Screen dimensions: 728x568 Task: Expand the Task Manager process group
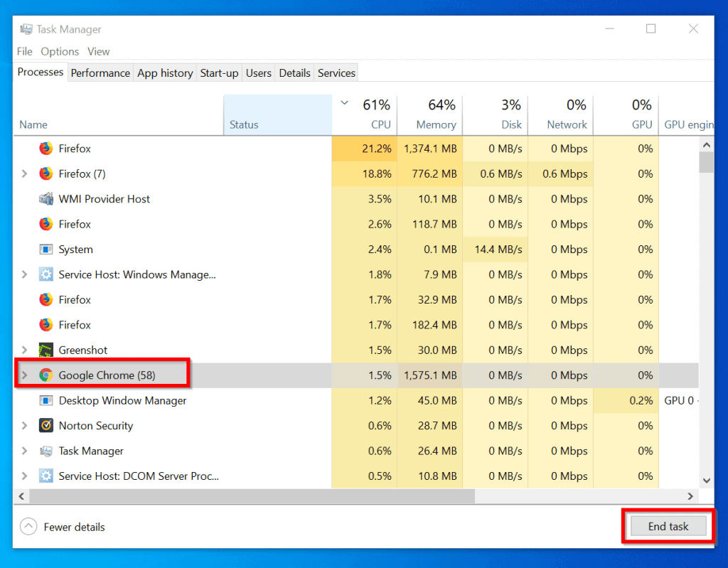pyautogui.click(x=25, y=451)
